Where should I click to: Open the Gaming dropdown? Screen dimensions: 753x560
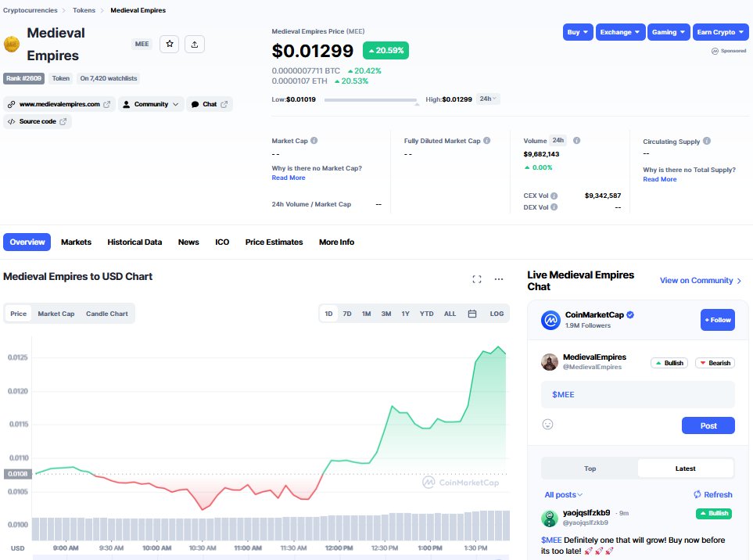669,32
